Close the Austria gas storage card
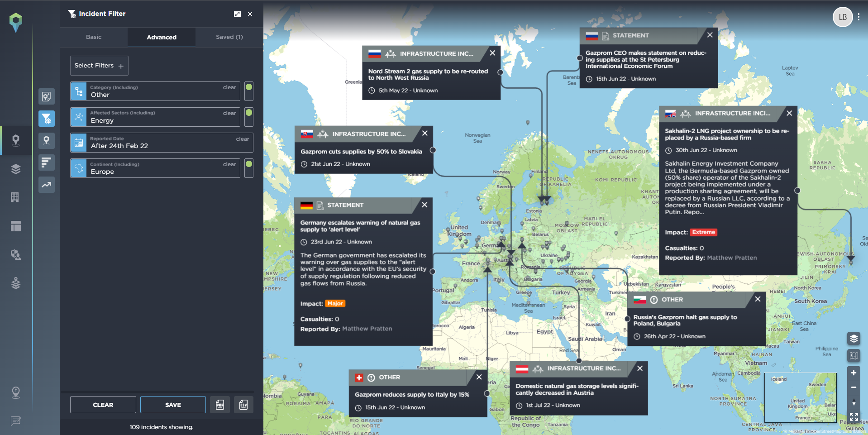 (640, 368)
